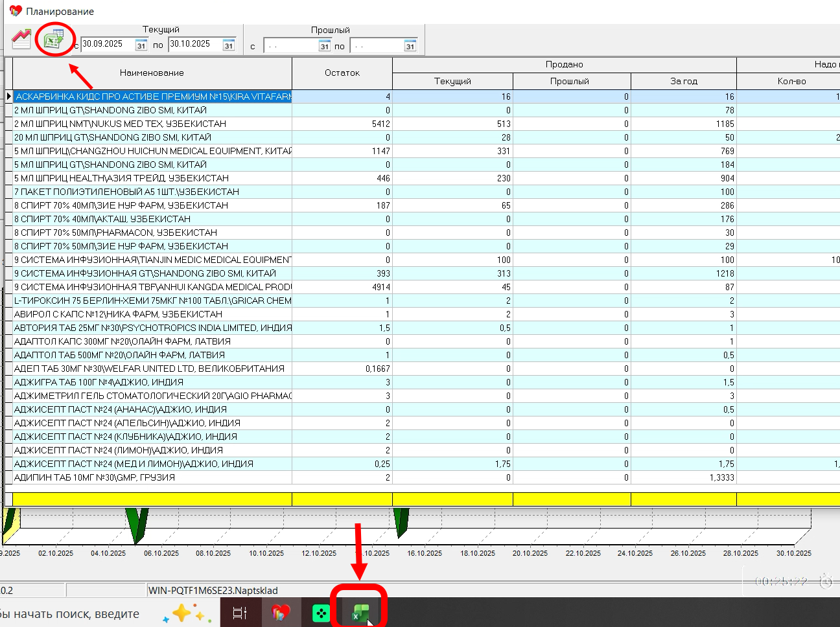Screen dimensions: 840x627
Task: Open calendar for current period start date
Action: [x=141, y=45]
